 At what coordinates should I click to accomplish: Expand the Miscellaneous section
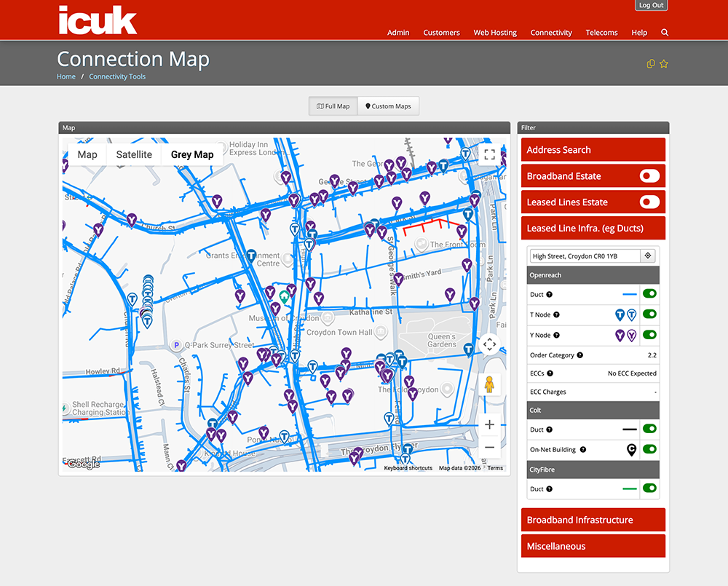click(593, 546)
